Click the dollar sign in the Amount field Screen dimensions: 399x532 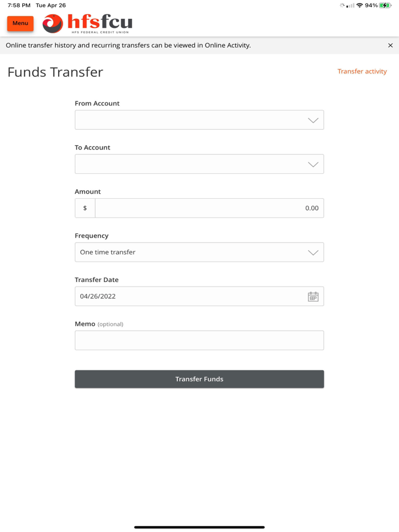pyautogui.click(x=84, y=208)
